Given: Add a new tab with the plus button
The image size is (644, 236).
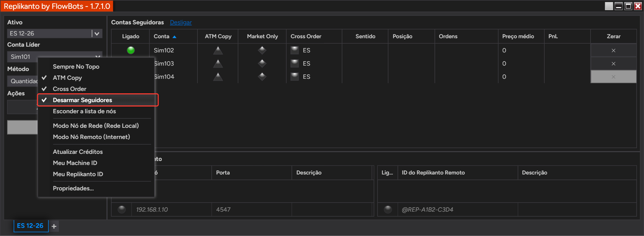Looking at the screenshot, I should (54, 226).
